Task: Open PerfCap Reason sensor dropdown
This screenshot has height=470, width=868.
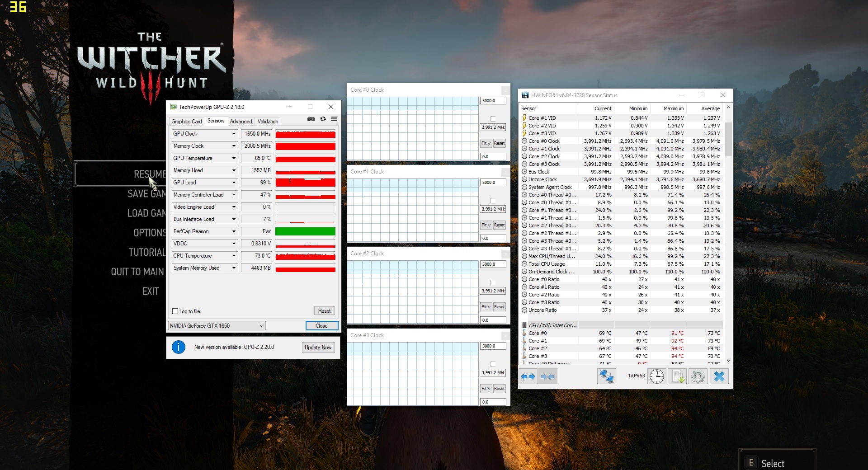Action: [x=234, y=231]
